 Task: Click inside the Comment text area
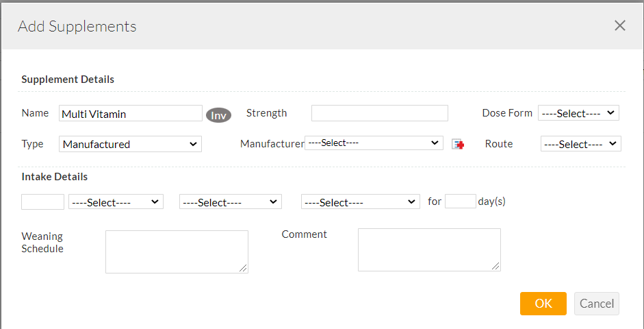[x=428, y=249]
